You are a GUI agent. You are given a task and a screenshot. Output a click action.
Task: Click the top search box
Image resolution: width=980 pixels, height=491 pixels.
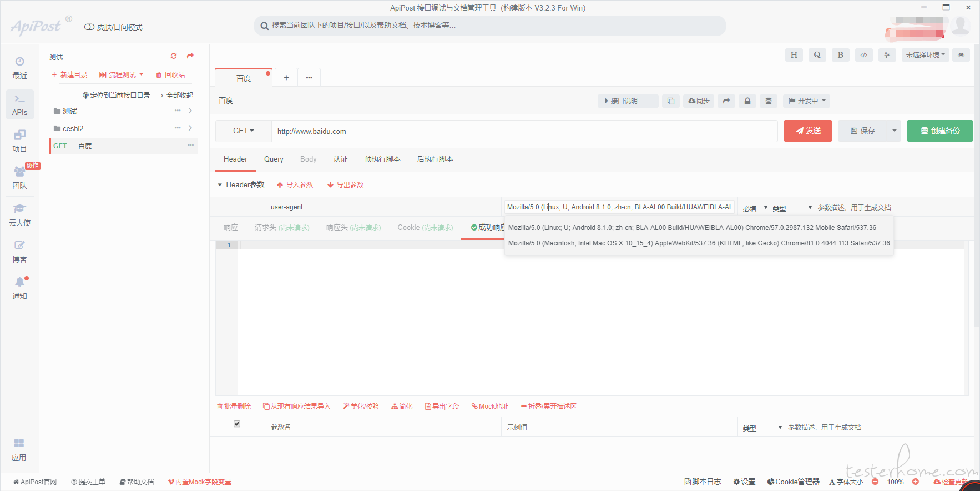pos(490,26)
